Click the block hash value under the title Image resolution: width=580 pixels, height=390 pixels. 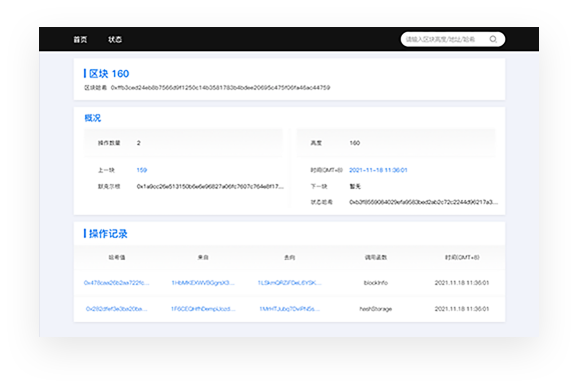pos(220,88)
